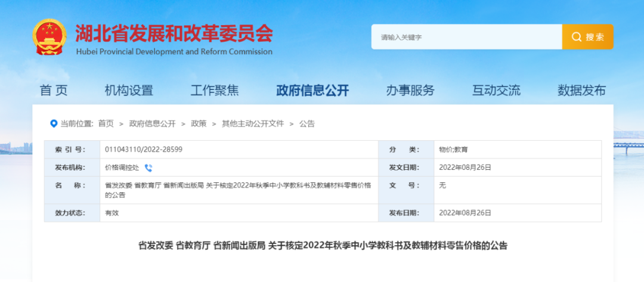Open 首页 in the main navigation bar
The image size is (644, 282).
point(54,91)
